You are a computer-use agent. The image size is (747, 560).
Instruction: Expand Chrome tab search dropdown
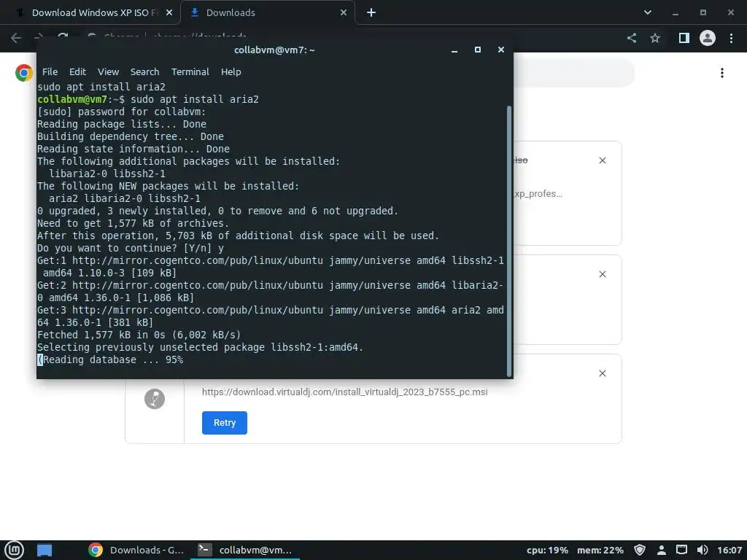[648, 13]
